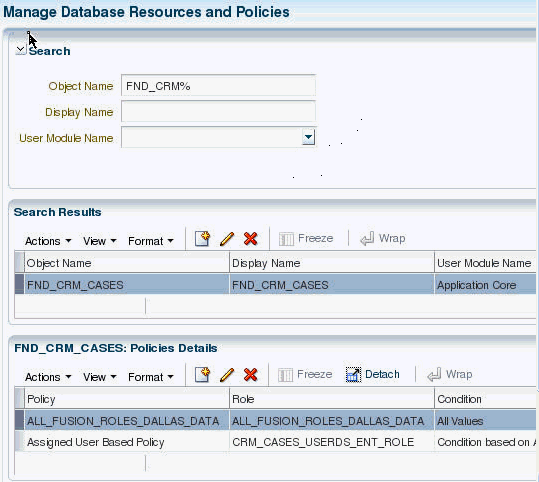This screenshot has height=482, width=539.
Task: Click the 'Condition based on' cell
Action: [x=486, y=442]
